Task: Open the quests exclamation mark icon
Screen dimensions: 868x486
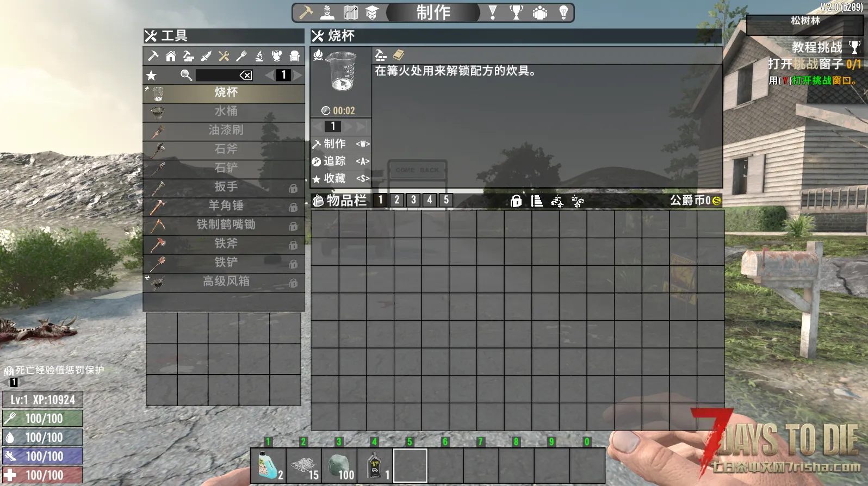Action: tap(493, 12)
